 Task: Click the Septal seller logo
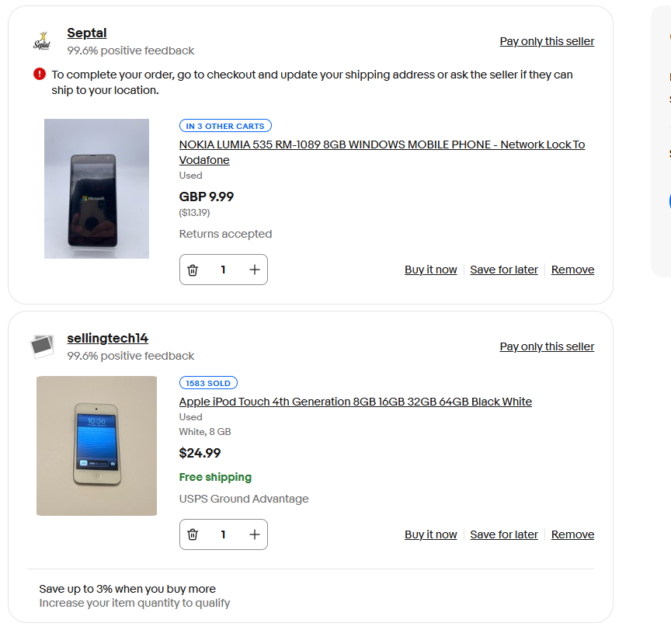pos(41,41)
